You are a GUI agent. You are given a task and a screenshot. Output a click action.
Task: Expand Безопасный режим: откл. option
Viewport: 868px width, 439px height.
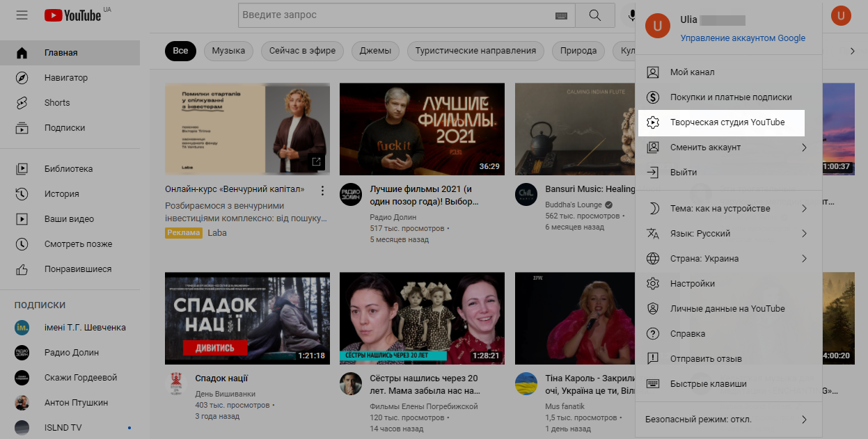pyautogui.click(x=729, y=420)
